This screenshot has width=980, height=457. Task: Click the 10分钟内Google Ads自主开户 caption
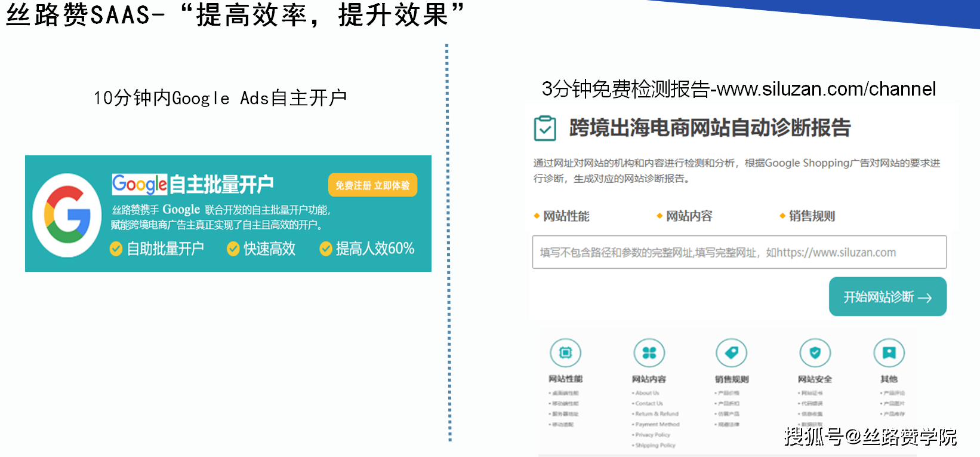click(220, 97)
